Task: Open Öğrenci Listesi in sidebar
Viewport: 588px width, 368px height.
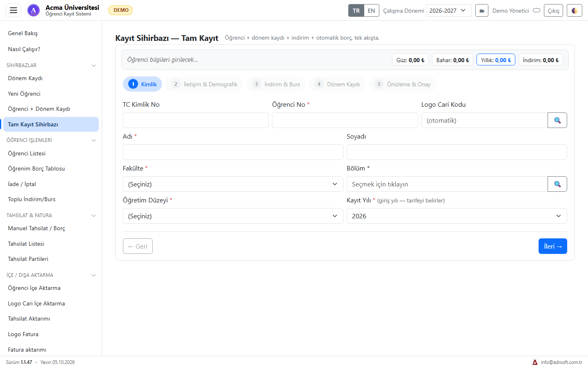Action: coord(51,153)
